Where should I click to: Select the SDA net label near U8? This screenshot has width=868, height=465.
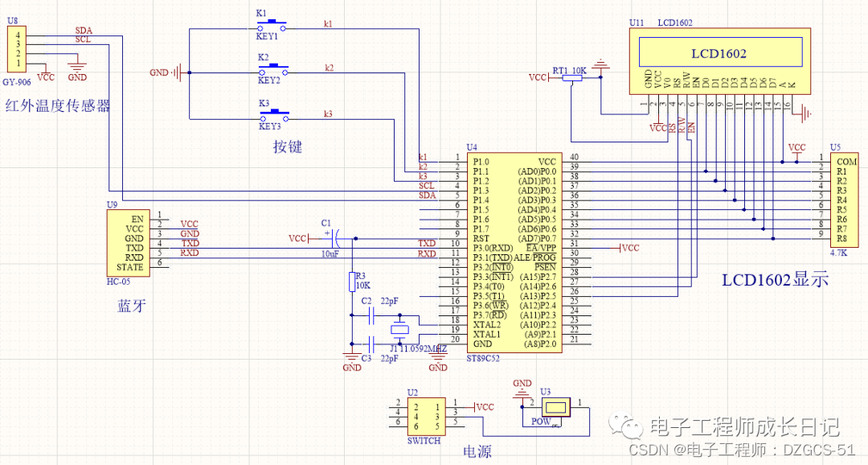(x=84, y=31)
